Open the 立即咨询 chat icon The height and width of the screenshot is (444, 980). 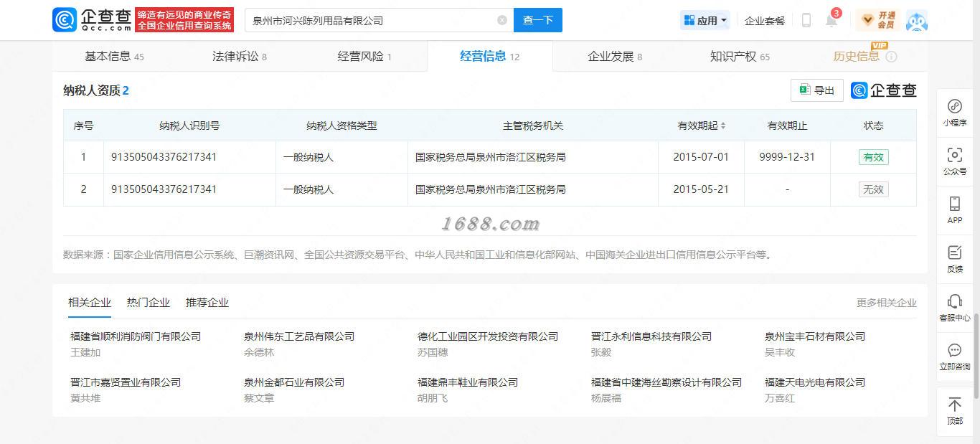coord(955,356)
